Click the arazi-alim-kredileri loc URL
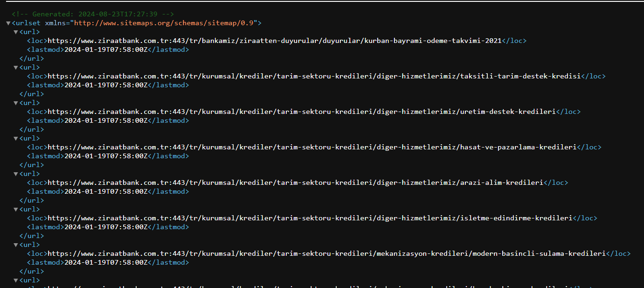This screenshot has width=644, height=288. click(x=296, y=183)
